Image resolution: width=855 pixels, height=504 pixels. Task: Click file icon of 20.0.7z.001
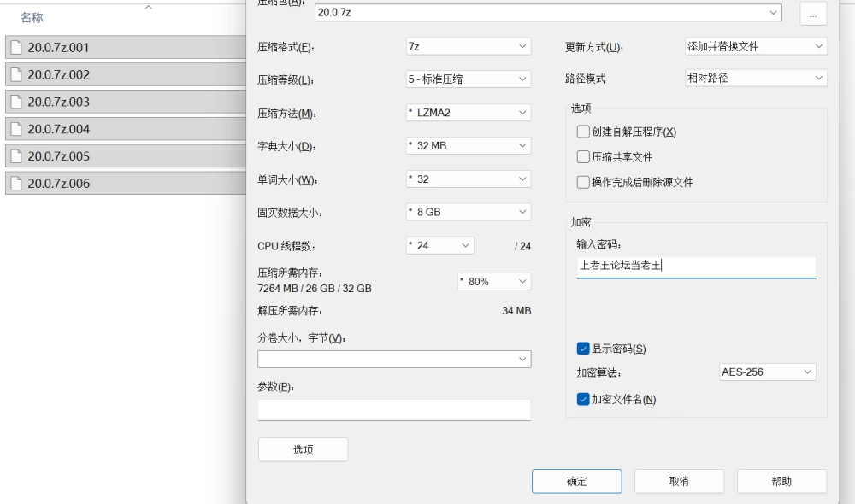point(16,47)
